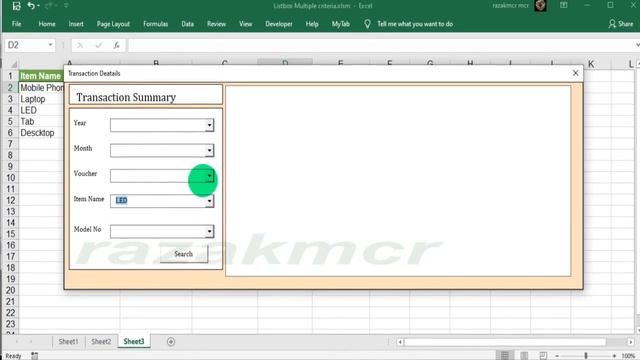Screen dimensions: 640x360
Task: Switch to Sheet2 tab
Action: [101, 342]
